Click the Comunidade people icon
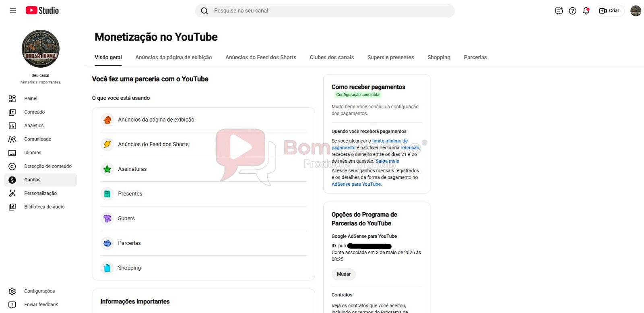 [x=12, y=139]
